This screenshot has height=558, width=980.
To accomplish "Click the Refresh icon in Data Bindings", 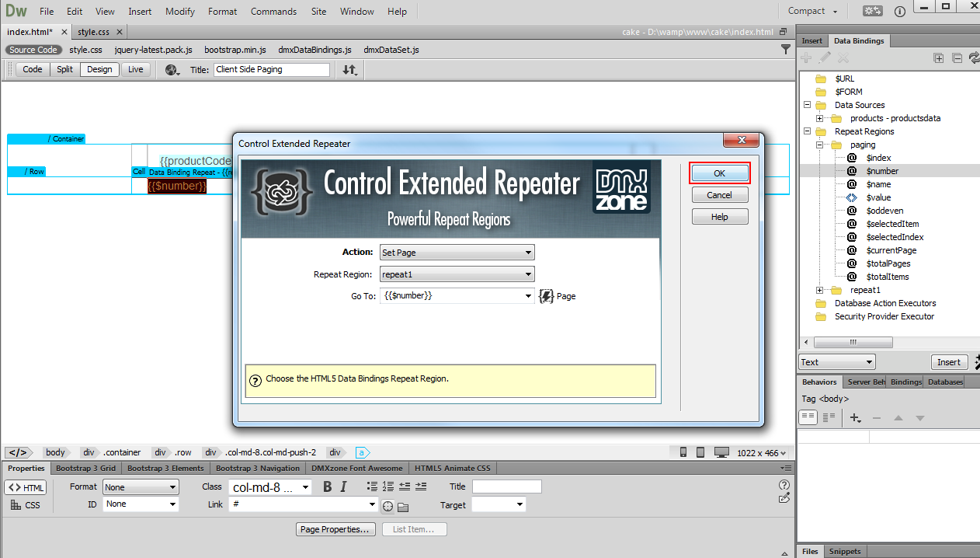I will [x=974, y=58].
